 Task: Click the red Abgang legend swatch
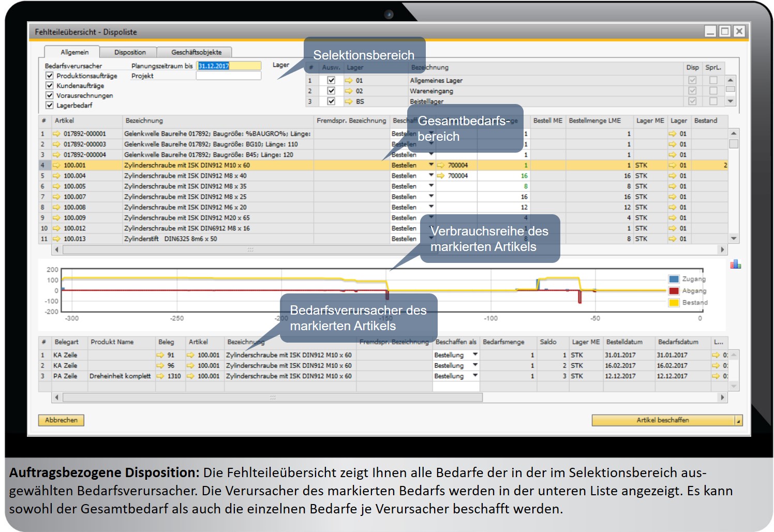674,291
